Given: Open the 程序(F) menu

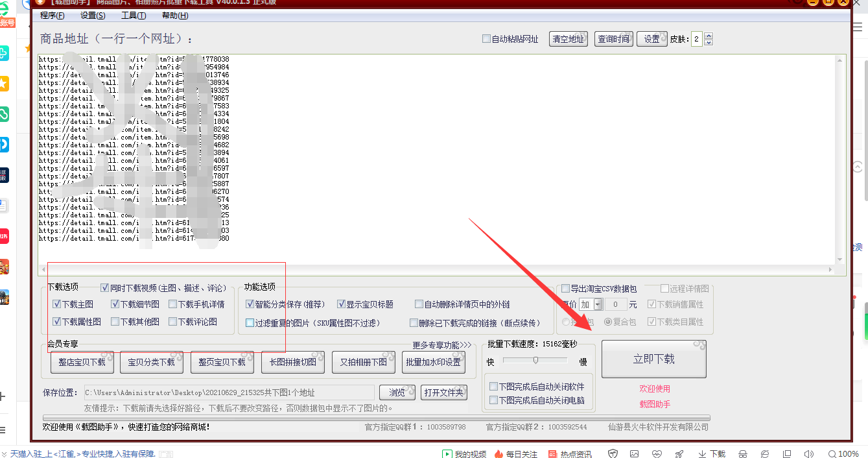Looking at the screenshot, I should pyautogui.click(x=53, y=16).
